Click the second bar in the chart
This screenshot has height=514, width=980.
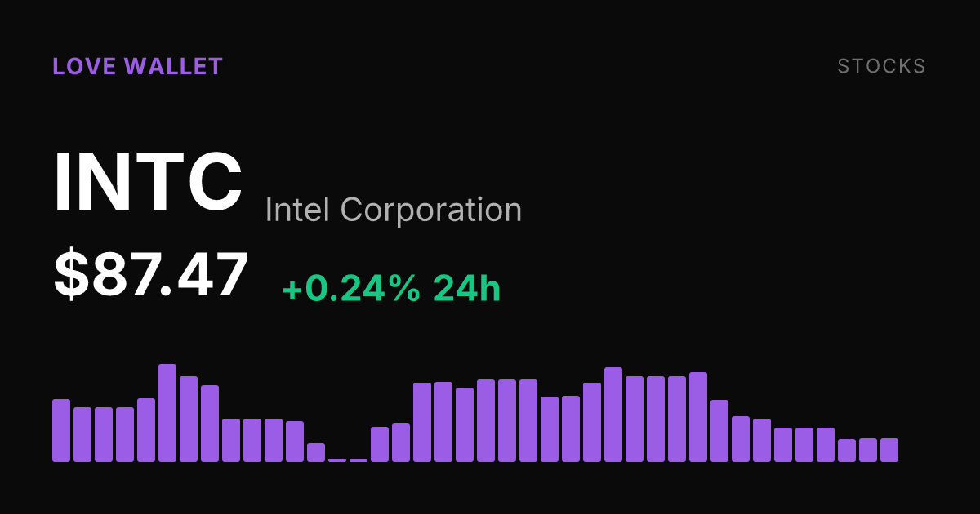click(x=82, y=434)
